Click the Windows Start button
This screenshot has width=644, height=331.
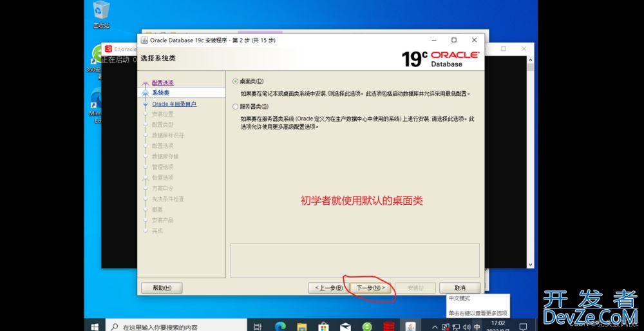click(95, 327)
